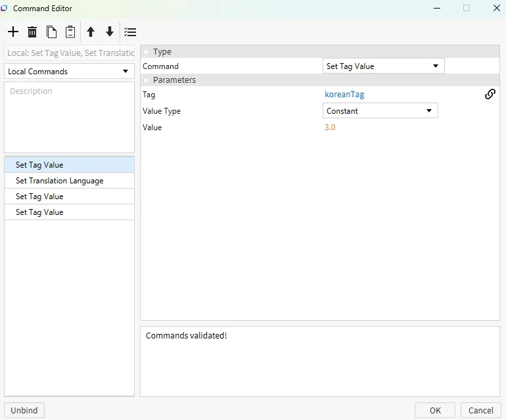
Task: Paste command from clipboard icon
Action: pyautogui.click(x=70, y=32)
